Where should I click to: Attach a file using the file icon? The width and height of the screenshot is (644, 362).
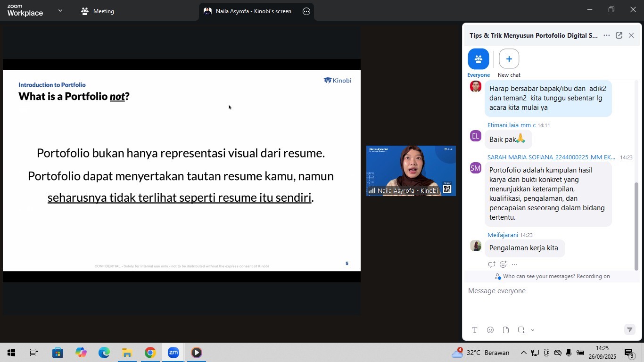click(x=506, y=330)
